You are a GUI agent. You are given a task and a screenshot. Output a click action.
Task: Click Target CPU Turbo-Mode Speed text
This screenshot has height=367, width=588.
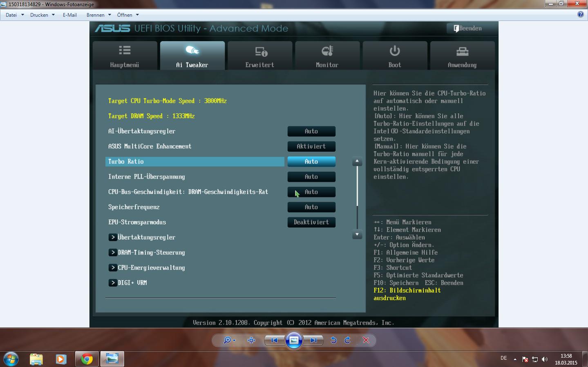[x=168, y=101]
